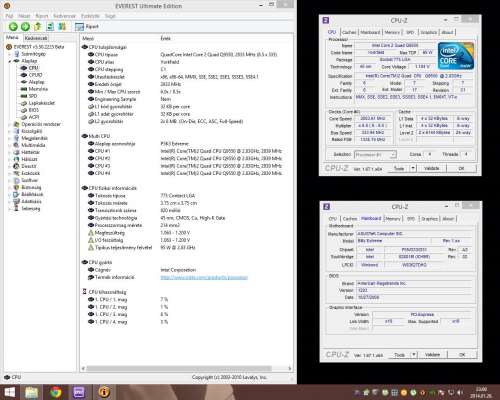
Task: Open the Kedvencek menu
Action: tap(64, 16)
